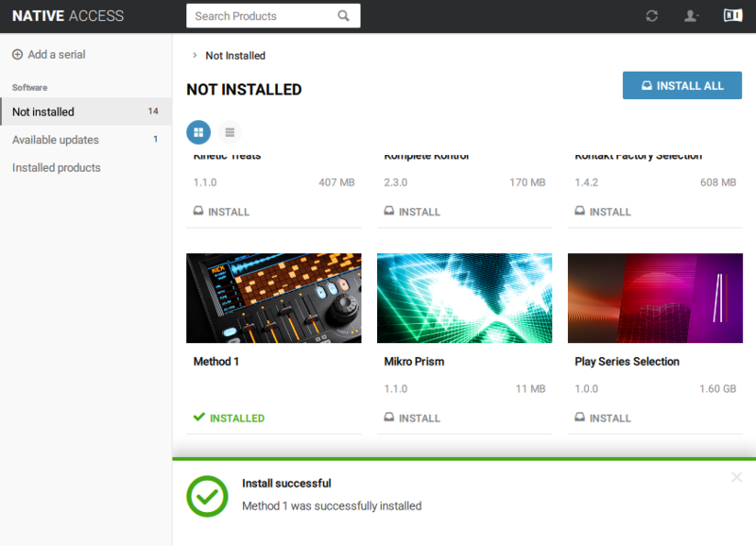Install Komplete Kontrol 2.3.0
This screenshot has width=756, height=546.
click(x=412, y=212)
